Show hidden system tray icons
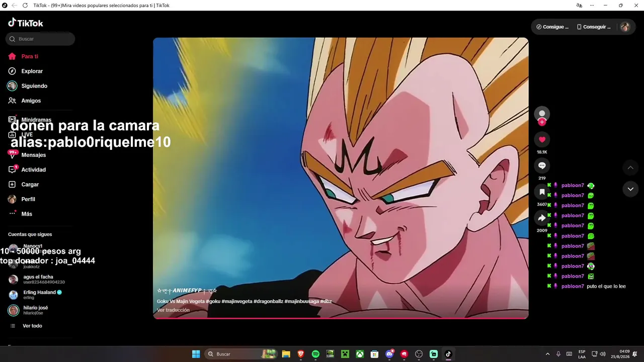The width and height of the screenshot is (644, 362). pos(547,354)
